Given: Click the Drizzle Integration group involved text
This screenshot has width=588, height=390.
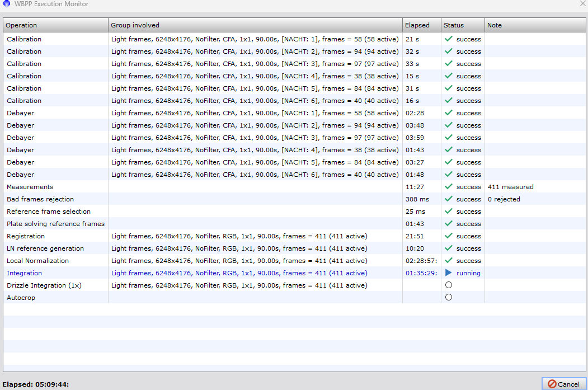Looking at the screenshot, I should coord(239,285).
